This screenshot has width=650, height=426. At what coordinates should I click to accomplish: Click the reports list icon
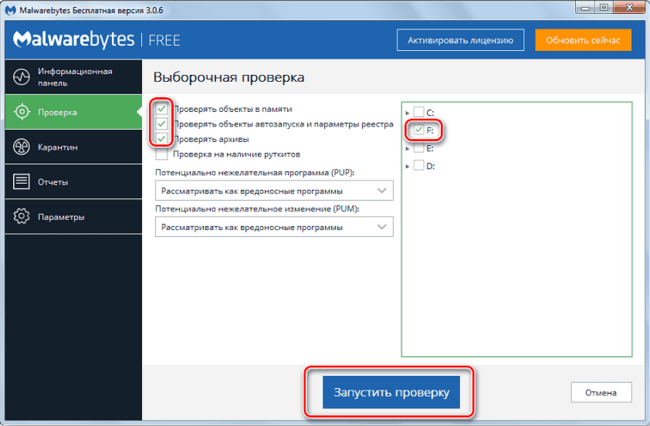coord(21,182)
